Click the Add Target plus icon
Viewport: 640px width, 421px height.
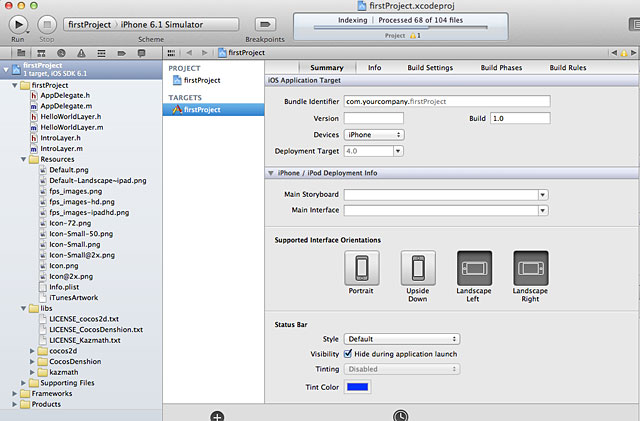tap(217, 417)
